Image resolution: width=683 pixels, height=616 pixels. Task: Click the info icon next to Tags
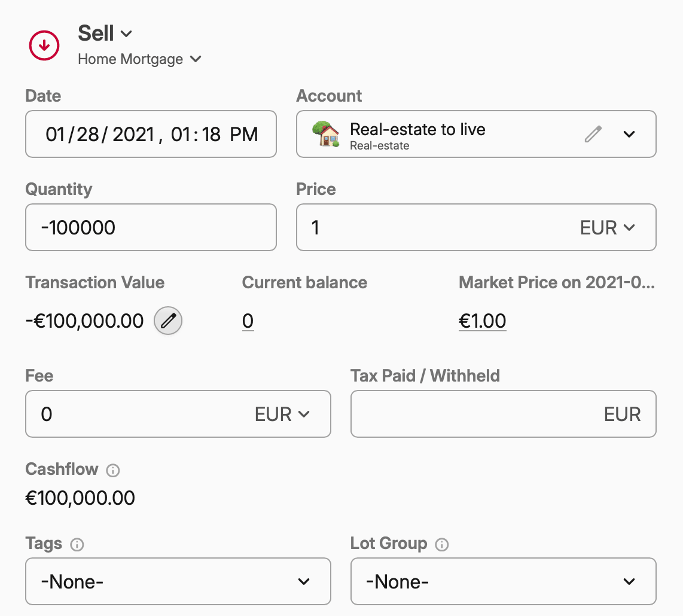click(x=78, y=545)
